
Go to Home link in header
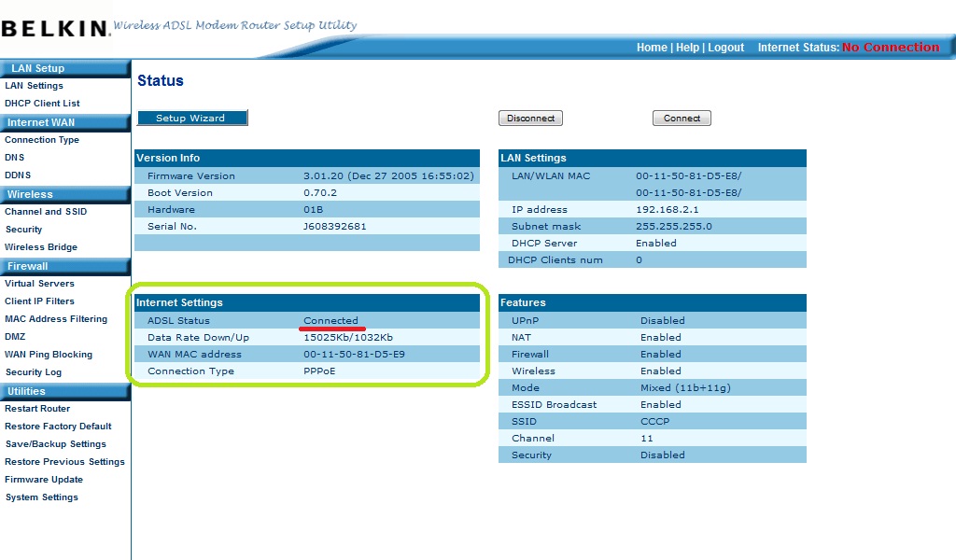[x=652, y=48]
